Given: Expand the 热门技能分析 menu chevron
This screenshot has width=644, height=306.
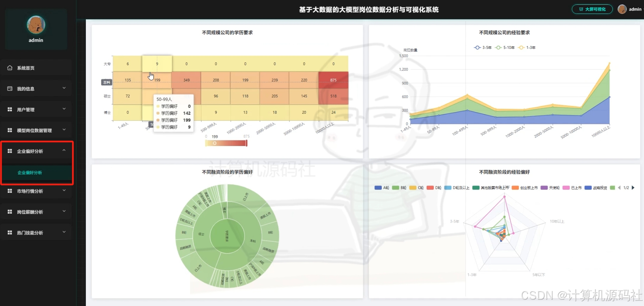Looking at the screenshot, I should click(x=64, y=232).
